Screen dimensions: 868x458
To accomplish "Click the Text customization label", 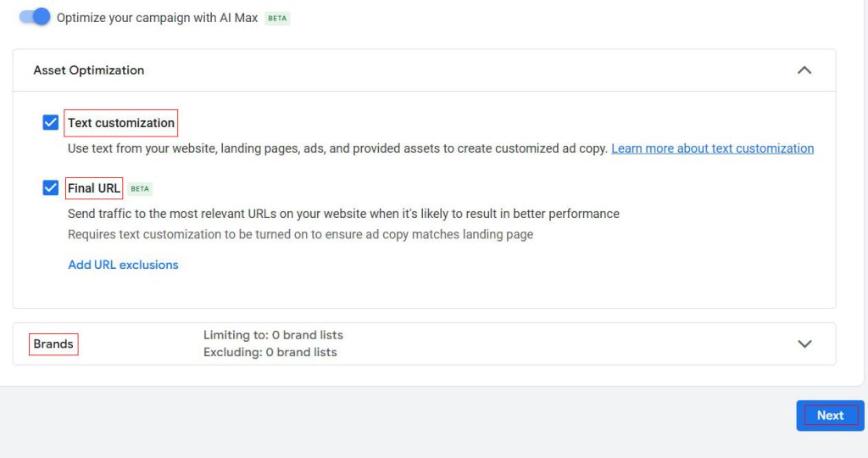I will [x=121, y=123].
